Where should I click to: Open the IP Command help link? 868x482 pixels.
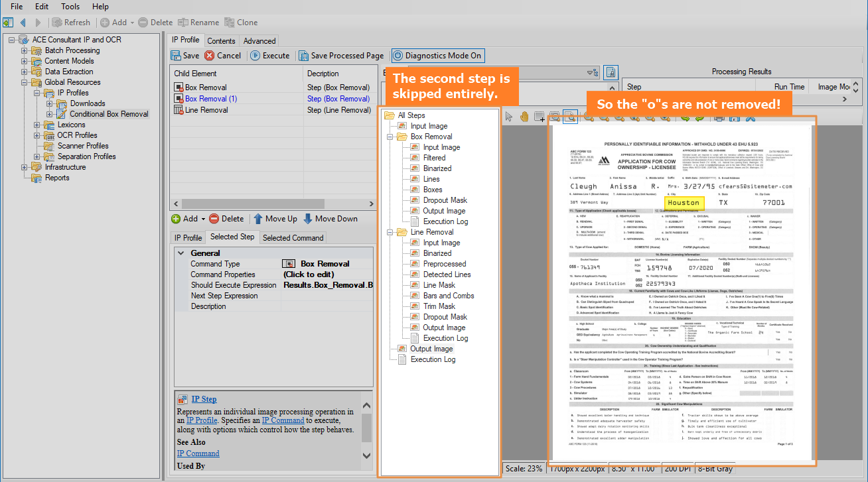198,453
